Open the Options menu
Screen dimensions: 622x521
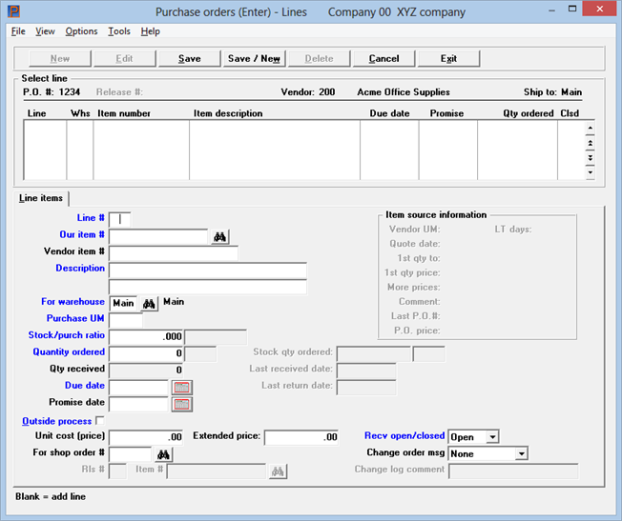(81, 32)
